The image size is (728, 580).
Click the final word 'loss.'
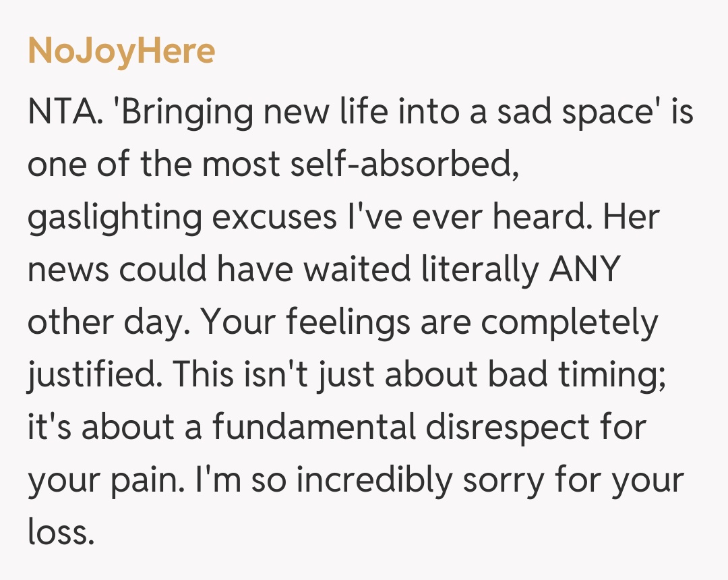(60, 533)
